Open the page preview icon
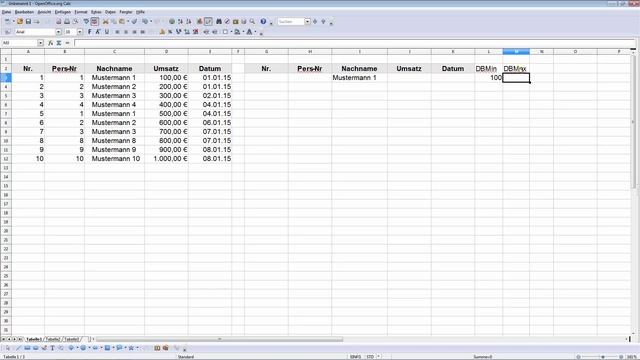 click(76, 21)
